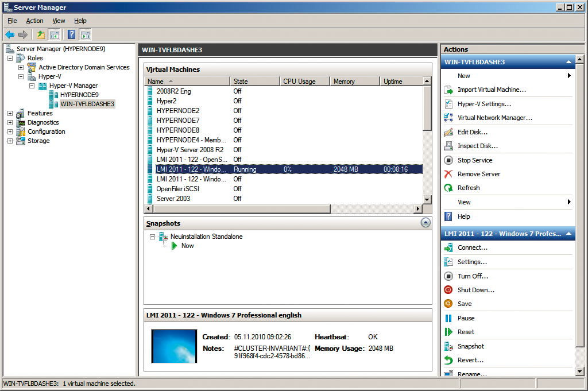Viewport: 588px width, 391px height.
Task: Open Hyper-V Settings
Action: [x=484, y=103]
